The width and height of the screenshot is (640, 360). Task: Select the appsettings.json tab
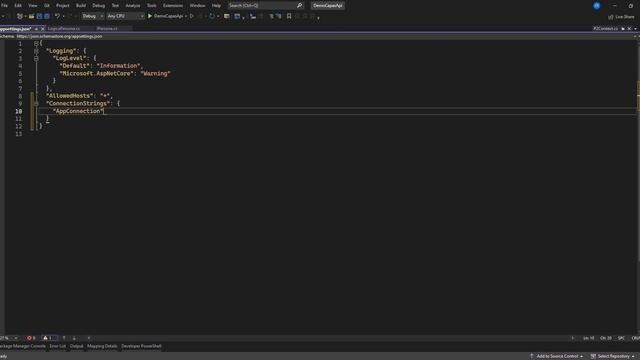click(16, 29)
